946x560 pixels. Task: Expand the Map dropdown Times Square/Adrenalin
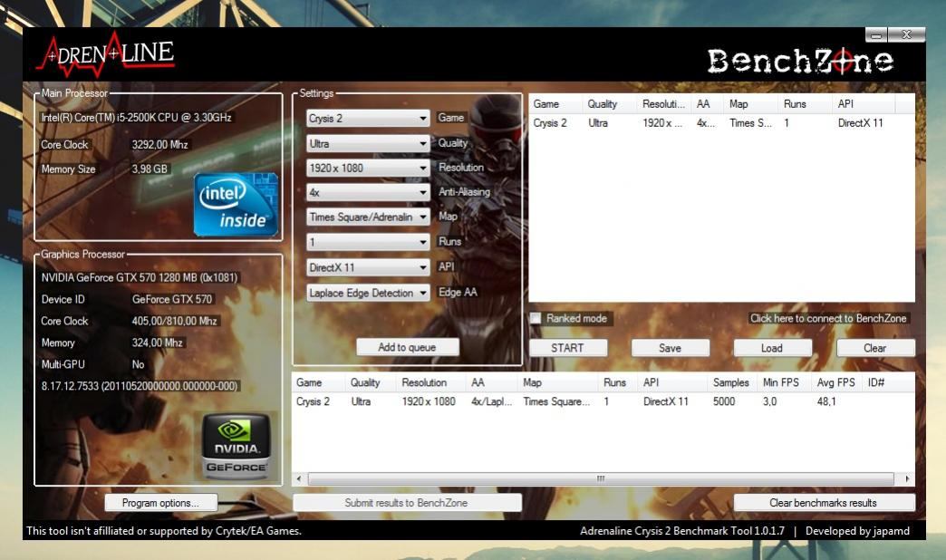click(367, 217)
